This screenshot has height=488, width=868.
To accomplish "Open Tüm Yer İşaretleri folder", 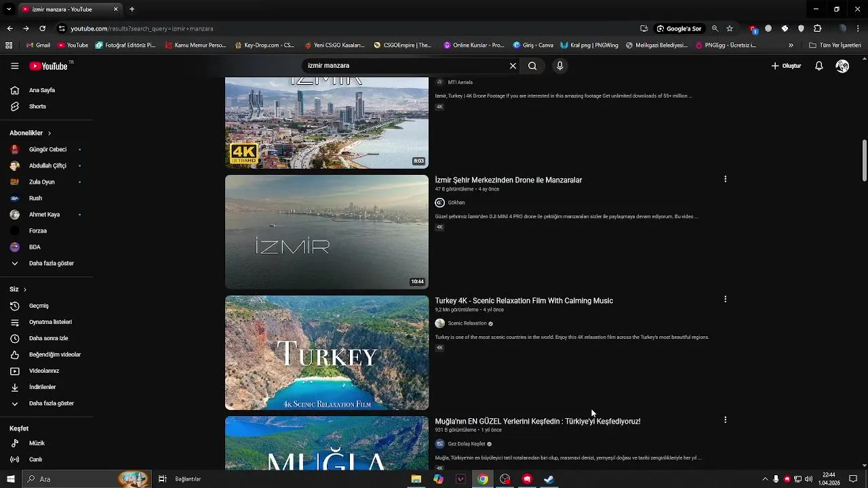I will point(835,45).
